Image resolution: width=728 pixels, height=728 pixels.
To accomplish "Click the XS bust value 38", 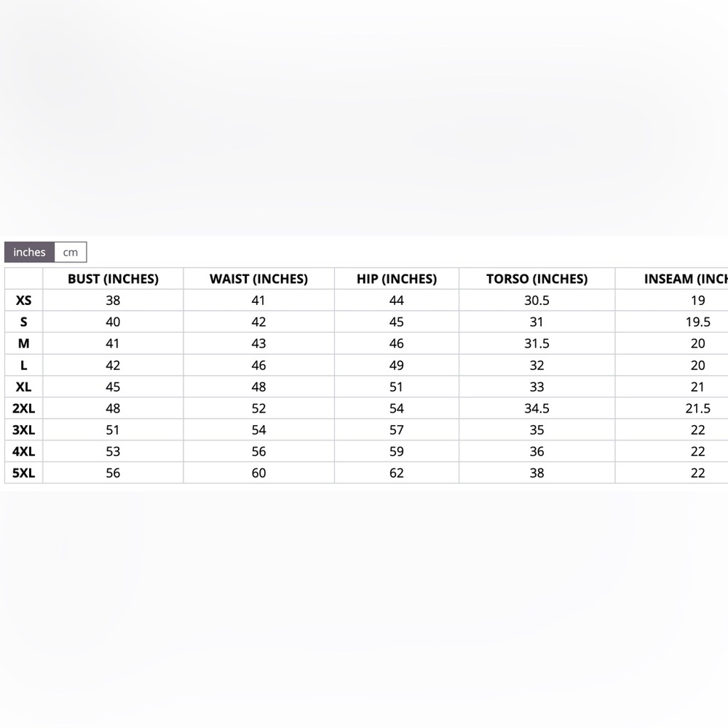I will [x=113, y=301].
